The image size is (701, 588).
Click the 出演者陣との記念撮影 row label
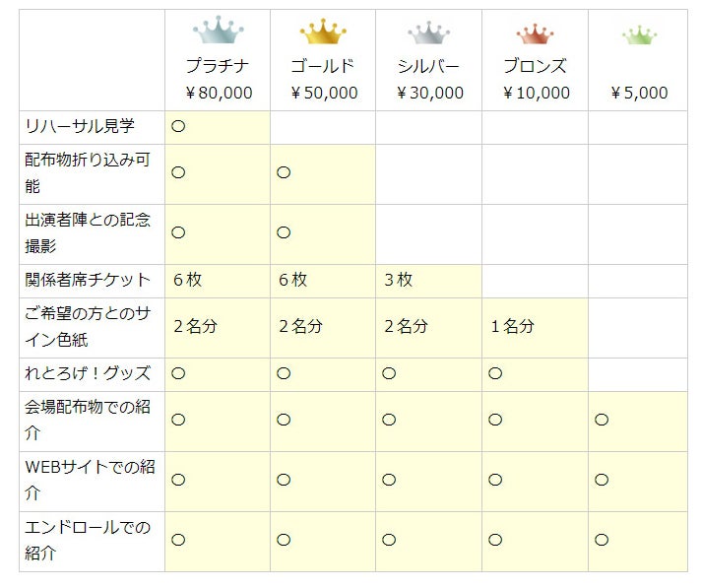(88, 233)
